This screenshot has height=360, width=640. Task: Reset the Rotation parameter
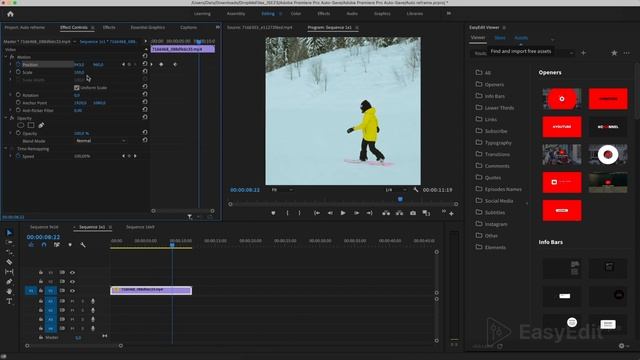[145, 95]
